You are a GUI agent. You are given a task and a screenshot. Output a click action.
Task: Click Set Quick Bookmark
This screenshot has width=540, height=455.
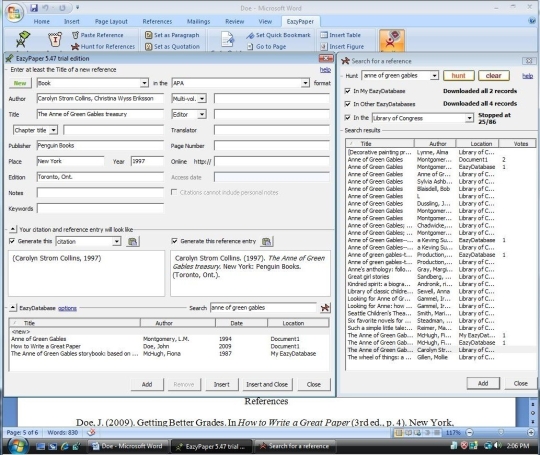[278, 35]
